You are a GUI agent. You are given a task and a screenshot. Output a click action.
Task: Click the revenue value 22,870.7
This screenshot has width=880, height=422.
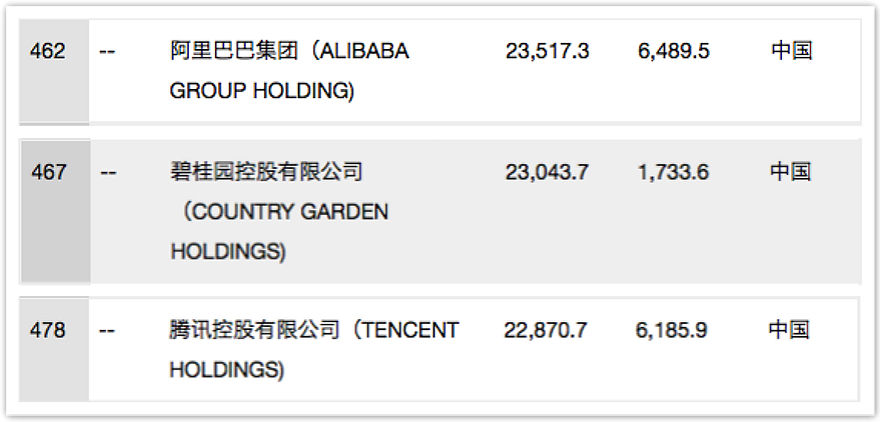point(546,330)
